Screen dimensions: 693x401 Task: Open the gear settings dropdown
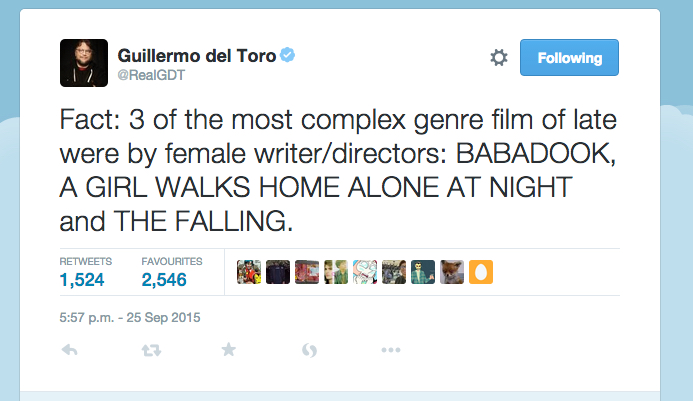[x=499, y=57]
